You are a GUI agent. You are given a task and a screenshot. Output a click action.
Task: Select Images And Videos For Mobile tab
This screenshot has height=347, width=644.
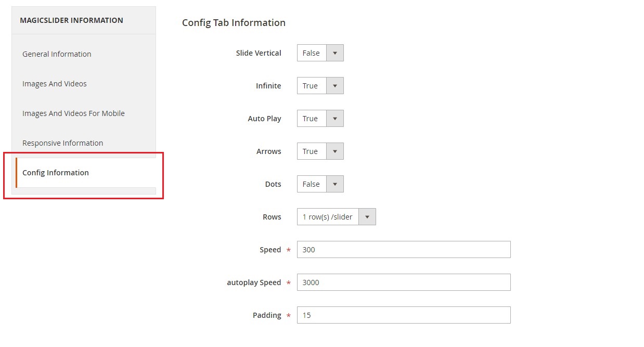(x=73, y=113)
